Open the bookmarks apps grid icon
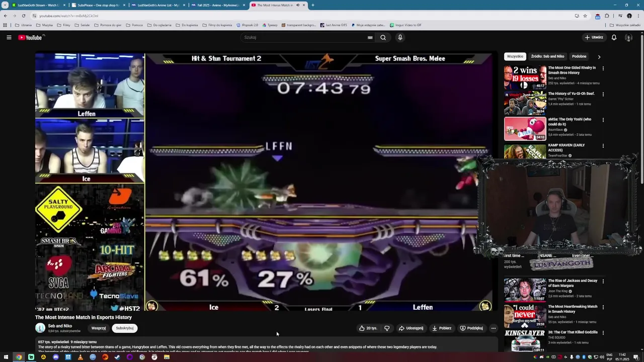The height and width of the screenshot is (362, 644). [x=5, y=25]
